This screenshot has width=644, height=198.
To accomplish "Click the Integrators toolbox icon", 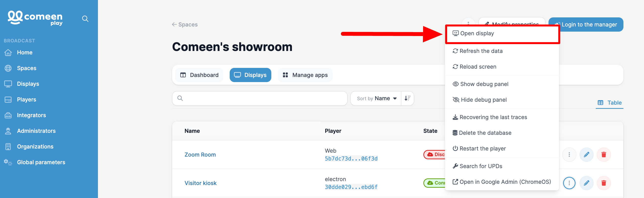I will pyautogui.click(x=8, y=115).
